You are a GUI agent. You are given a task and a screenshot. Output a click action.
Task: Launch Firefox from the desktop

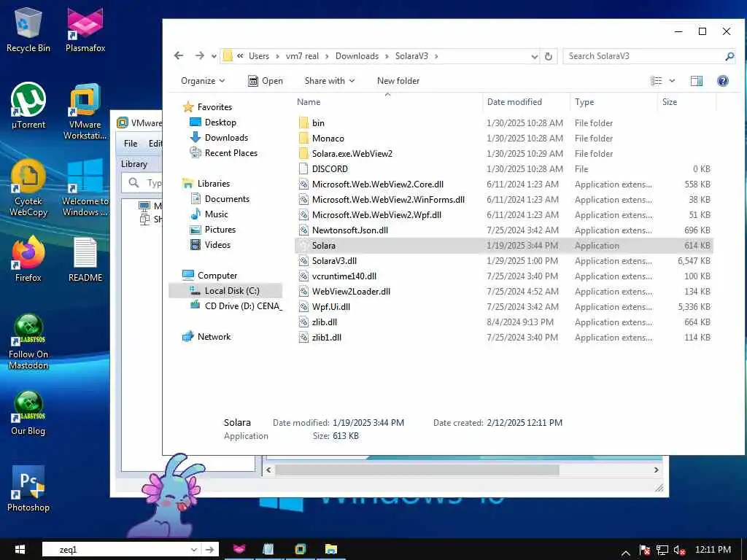pyautogui.click(x=28, y=259)
